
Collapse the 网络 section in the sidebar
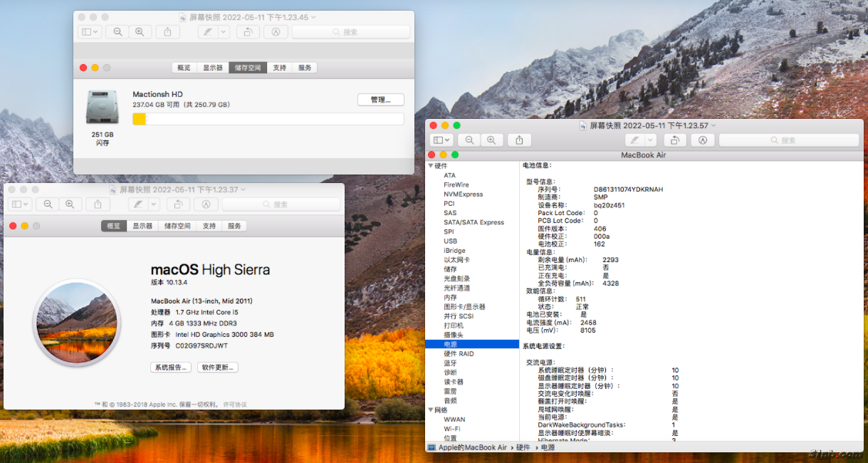point(431,410)
